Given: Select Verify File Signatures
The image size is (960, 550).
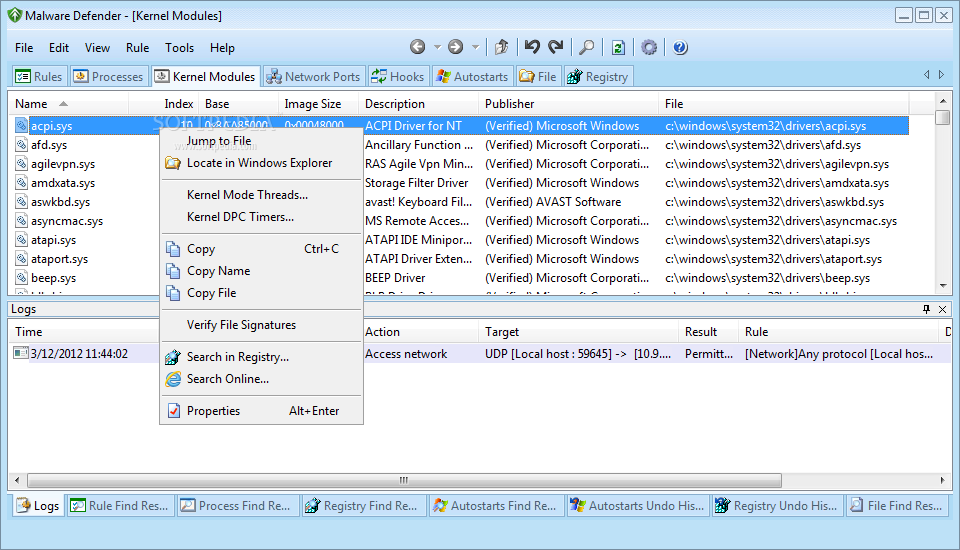Looking at the screenshot, I should (x=261, y=325).
